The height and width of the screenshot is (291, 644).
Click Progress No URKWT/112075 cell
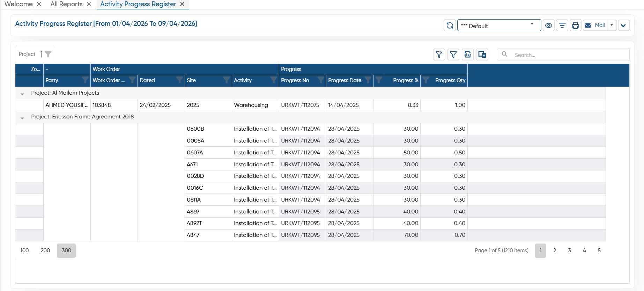(303, 105)
